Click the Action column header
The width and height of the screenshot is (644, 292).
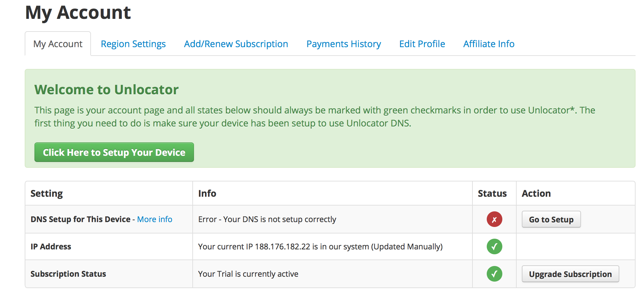(x=536, y=193)
